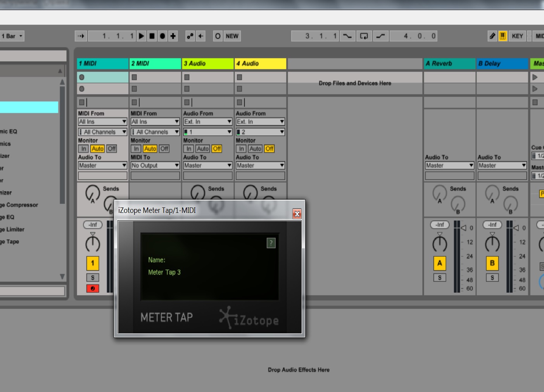Set 1 MIDI monitor to In
The image size is (544, 392).
pyautogui.click(x=84, y=149)
